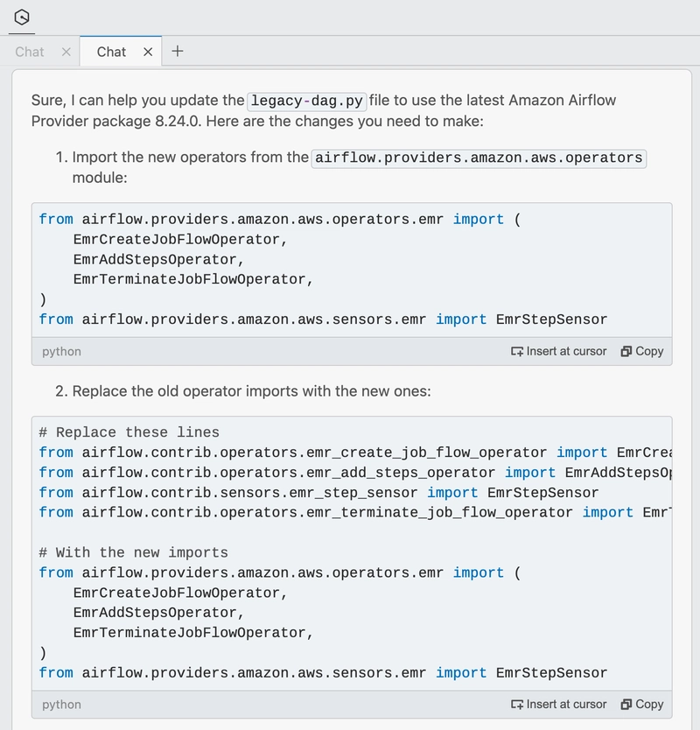Click 'Replace the old operator imports' step text
This screenshot has width=700, height=730.
coord(251,391)
